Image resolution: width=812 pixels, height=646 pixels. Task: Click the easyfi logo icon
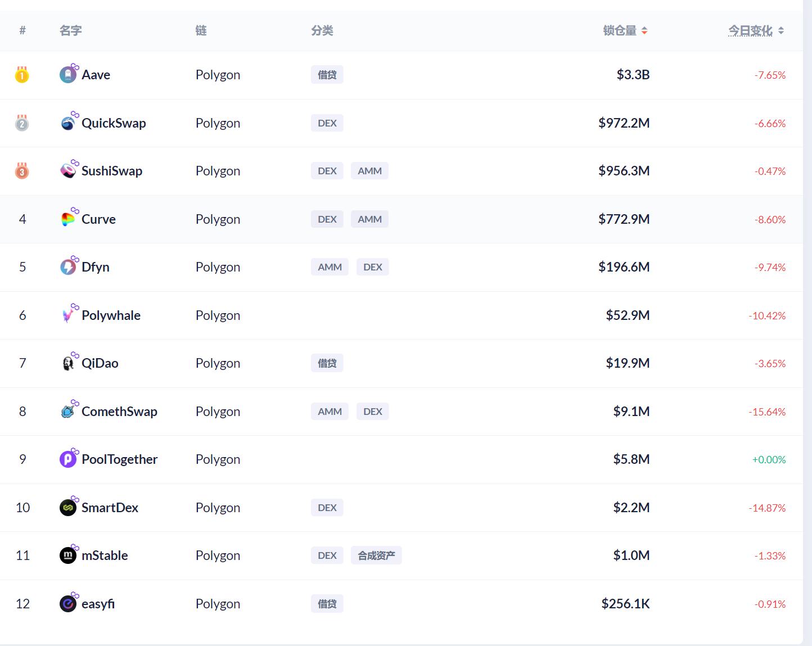[x=68, y=604]
